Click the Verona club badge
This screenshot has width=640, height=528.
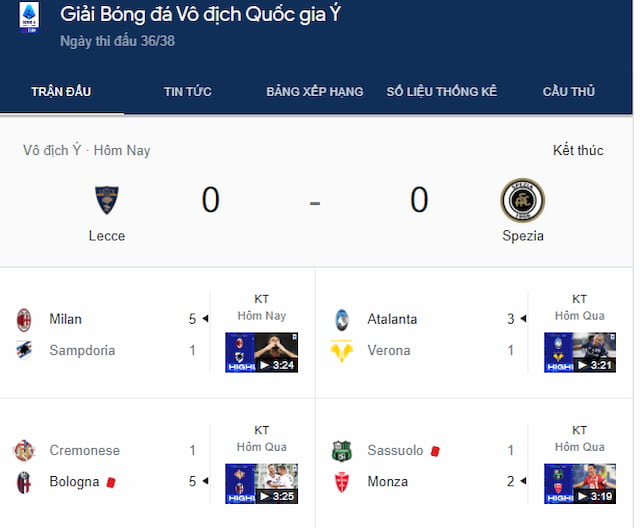[x=342, y=351]
